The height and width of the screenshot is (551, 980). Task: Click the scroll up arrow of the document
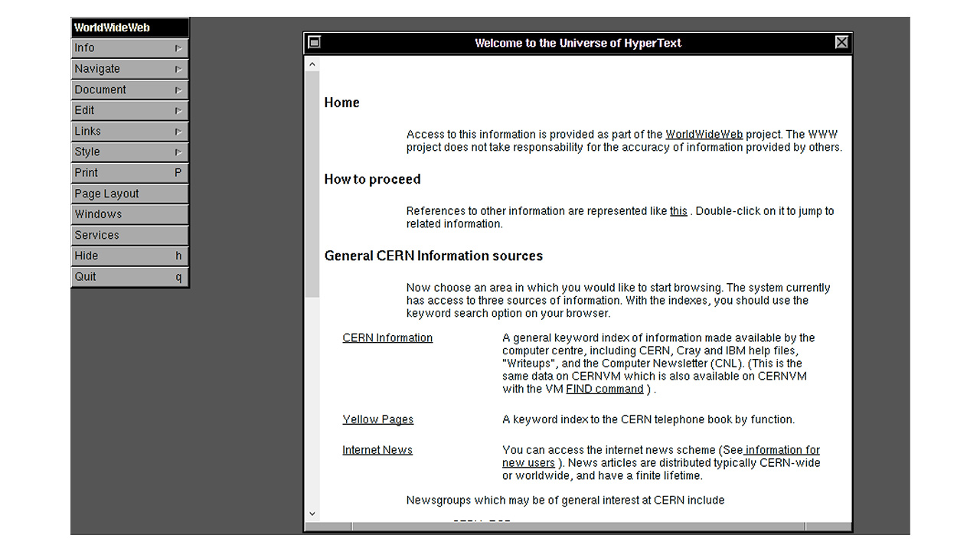(x=312, y=63)
